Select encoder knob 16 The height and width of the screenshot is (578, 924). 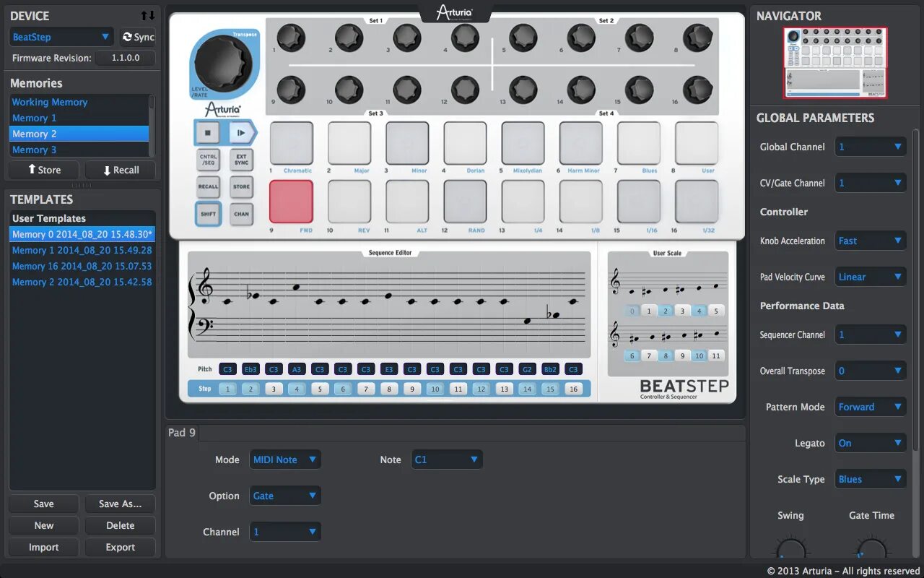[697, 90]
